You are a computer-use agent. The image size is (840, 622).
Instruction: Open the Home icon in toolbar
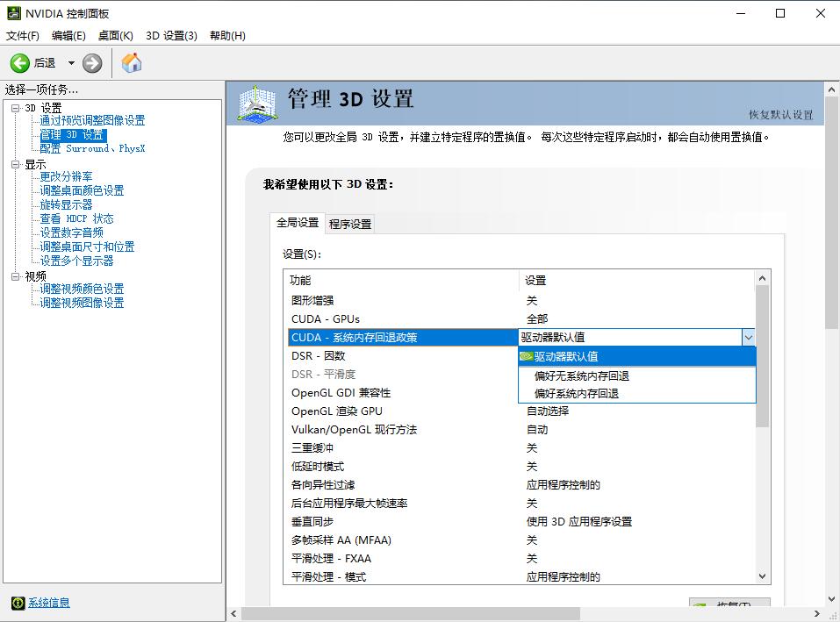pyautogui.click(x=132, y=62)
